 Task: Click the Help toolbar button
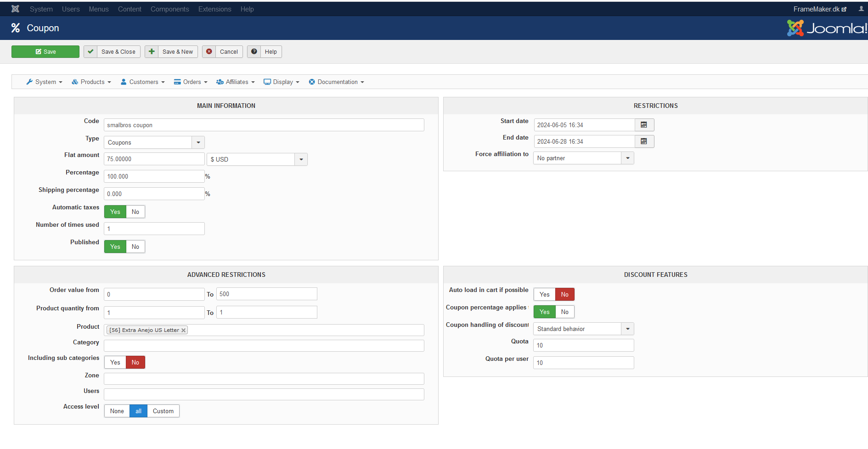(x=265, y=51)
